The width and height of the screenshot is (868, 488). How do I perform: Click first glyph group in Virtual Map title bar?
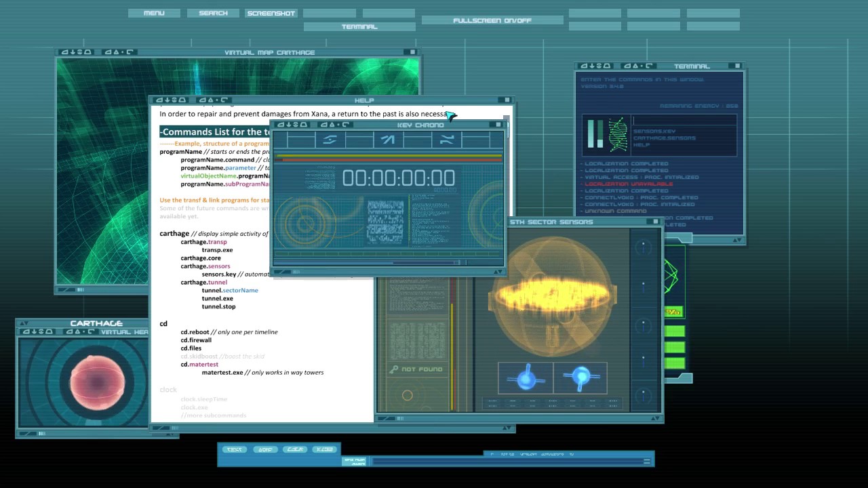tap(77, 52)
